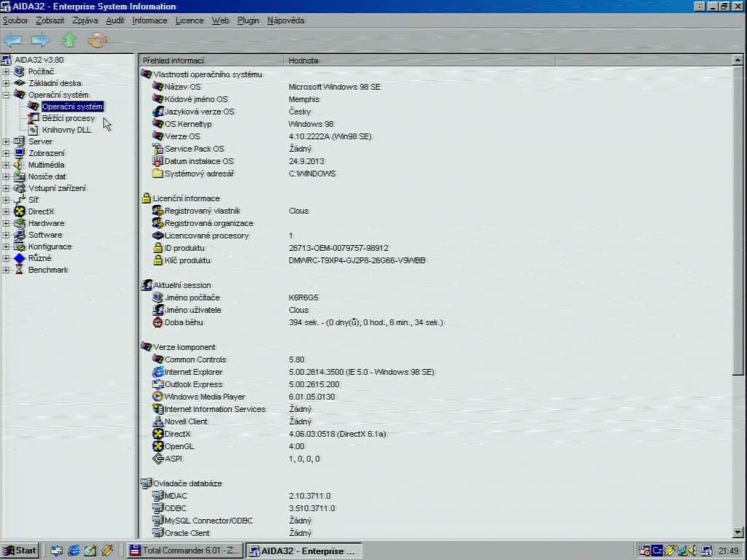Click scrollbar down arrow in info list
The width and height of the screenshot is (747, 560).
pos(738,533)
